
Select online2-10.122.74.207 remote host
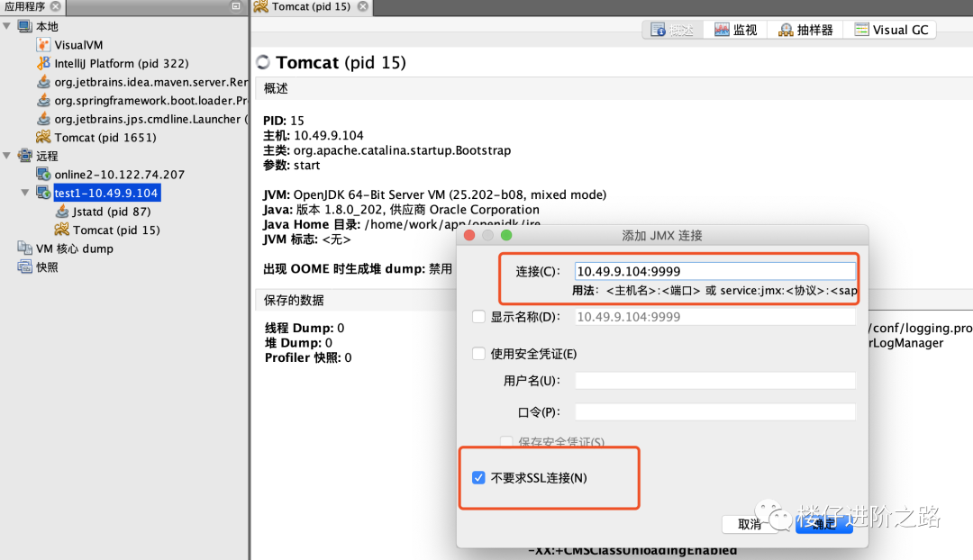point(120,175)
